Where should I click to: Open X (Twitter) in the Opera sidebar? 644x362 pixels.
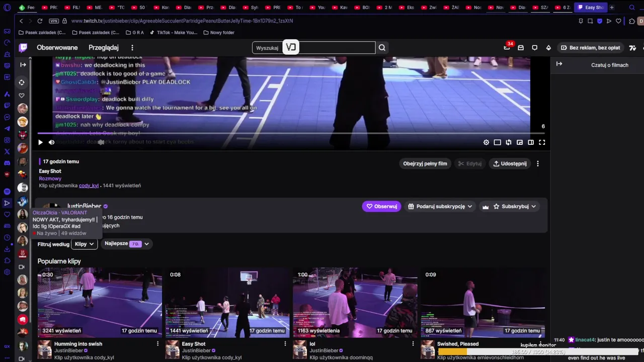tap(7, 151)
